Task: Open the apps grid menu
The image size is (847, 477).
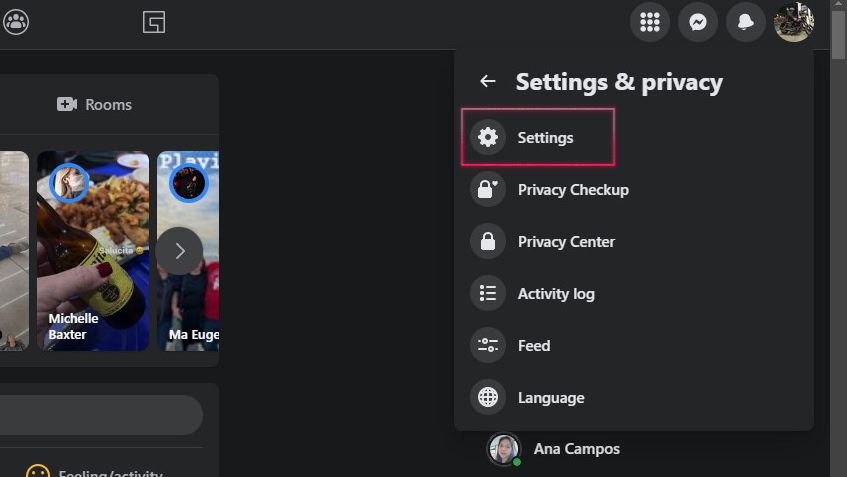Action: (650, 22)
